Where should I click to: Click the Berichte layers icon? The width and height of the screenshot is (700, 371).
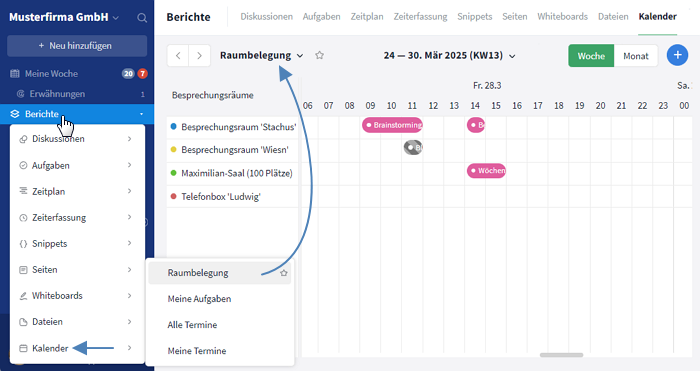click(x=15, y=114)
